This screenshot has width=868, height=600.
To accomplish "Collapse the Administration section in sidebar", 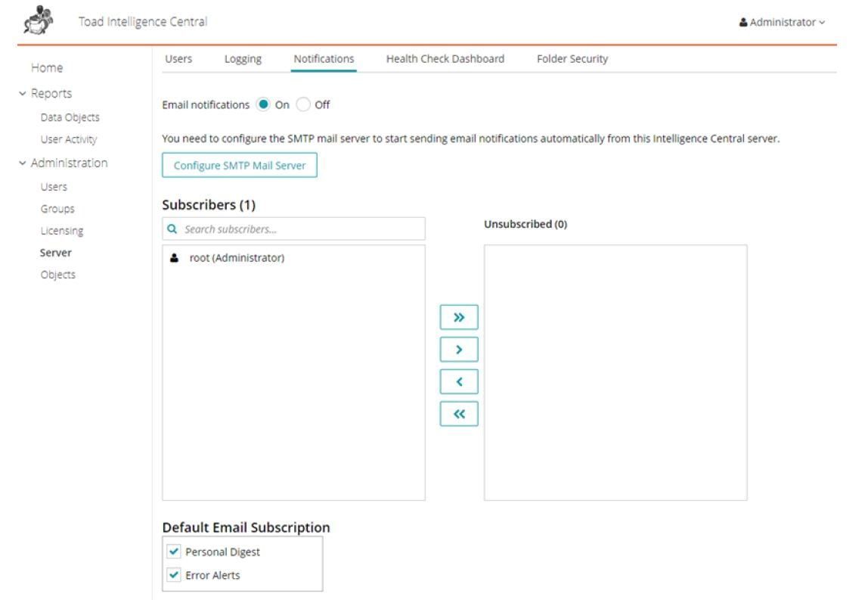I will 22,163.
